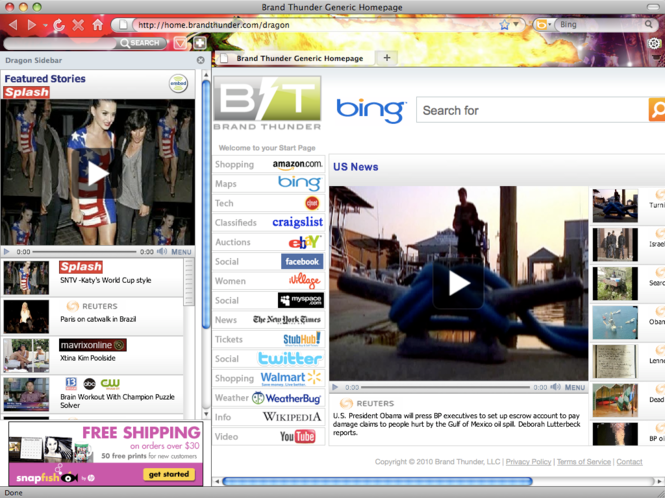Open Video YouTube link

tap(269, 436)
